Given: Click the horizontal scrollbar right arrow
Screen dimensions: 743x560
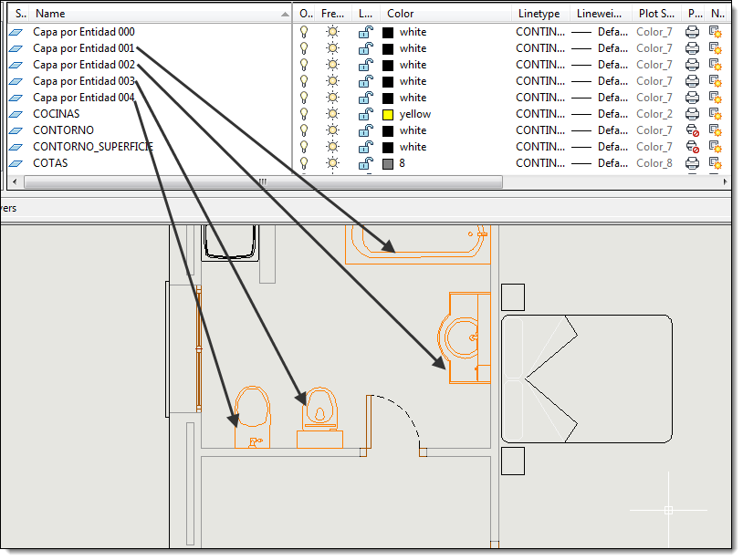Looking at the screenshot, I should (x=725, y=181).
